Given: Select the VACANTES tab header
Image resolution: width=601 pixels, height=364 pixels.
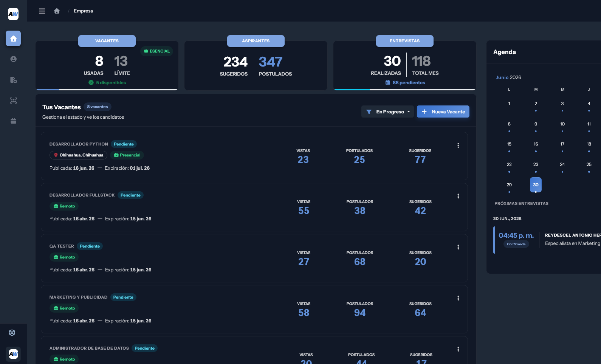Looking at the screenshot, I should [x=107, y=41].
